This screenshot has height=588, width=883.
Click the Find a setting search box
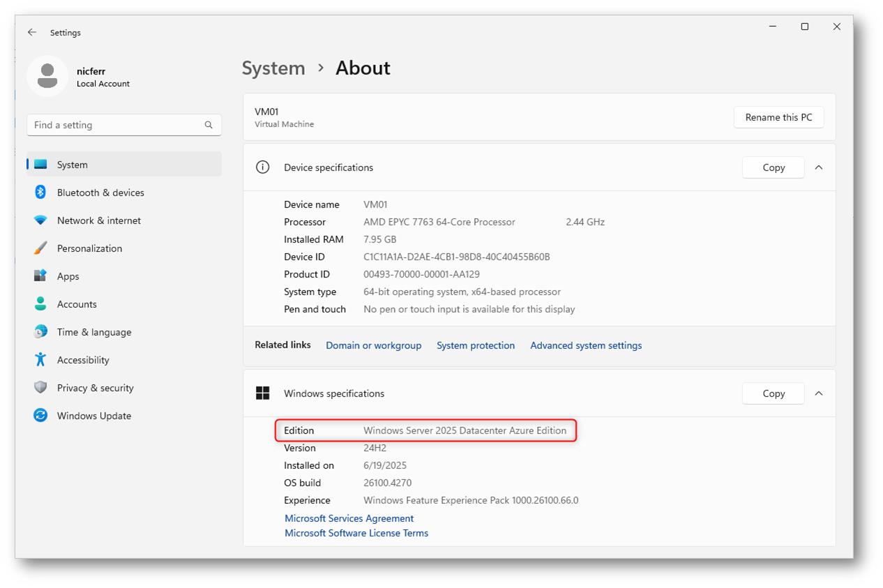pyautogui.click(x=124, y=125)
